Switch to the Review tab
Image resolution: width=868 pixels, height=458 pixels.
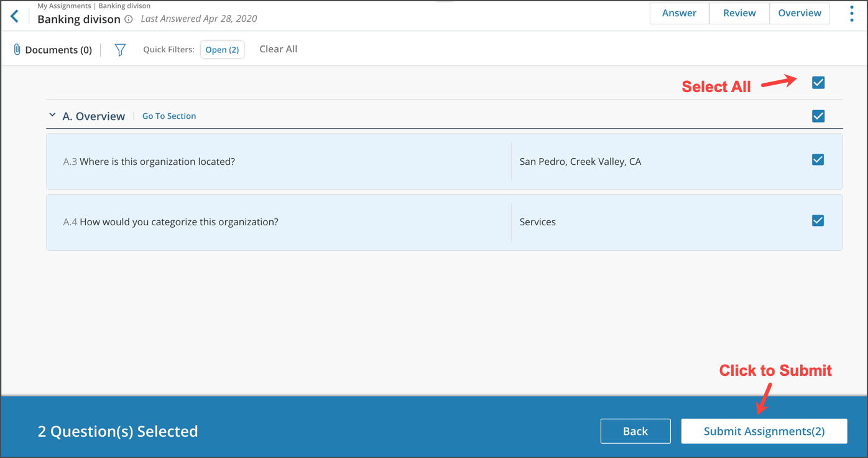click(739, 13)
